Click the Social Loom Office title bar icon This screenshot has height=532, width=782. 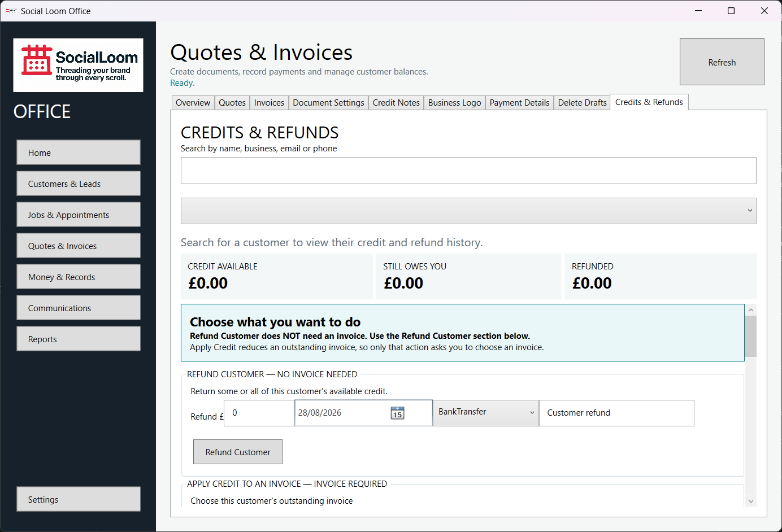tap(11, 11)
